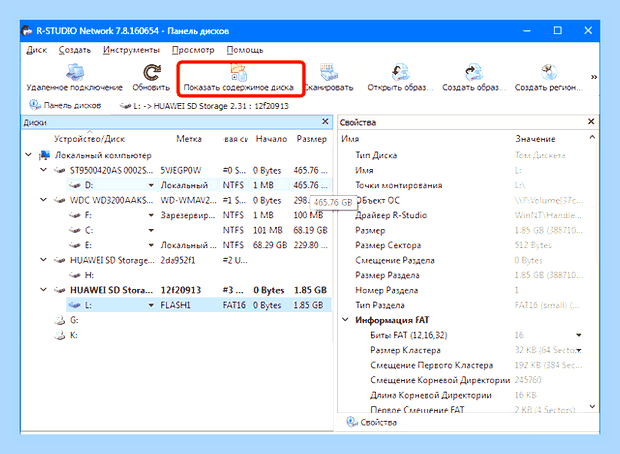Show more toolbar items via chevron
Image resolution: width=620 pixels, height=454 pixels.
(x=594, y=77)
